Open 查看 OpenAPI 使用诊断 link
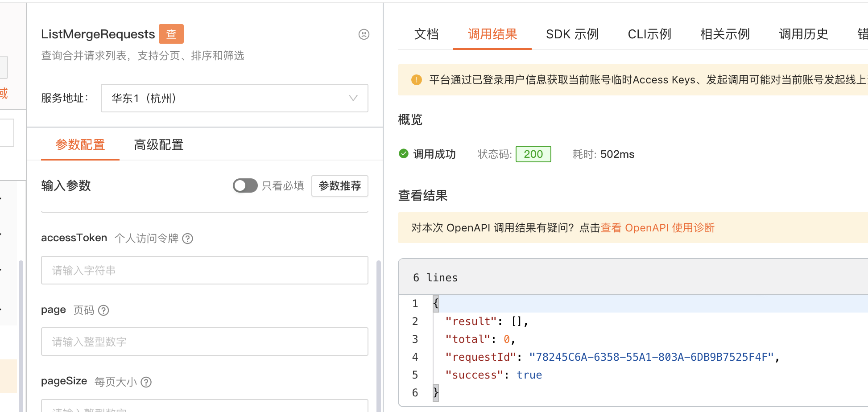The image size is (868, 412). pos(657,228)
